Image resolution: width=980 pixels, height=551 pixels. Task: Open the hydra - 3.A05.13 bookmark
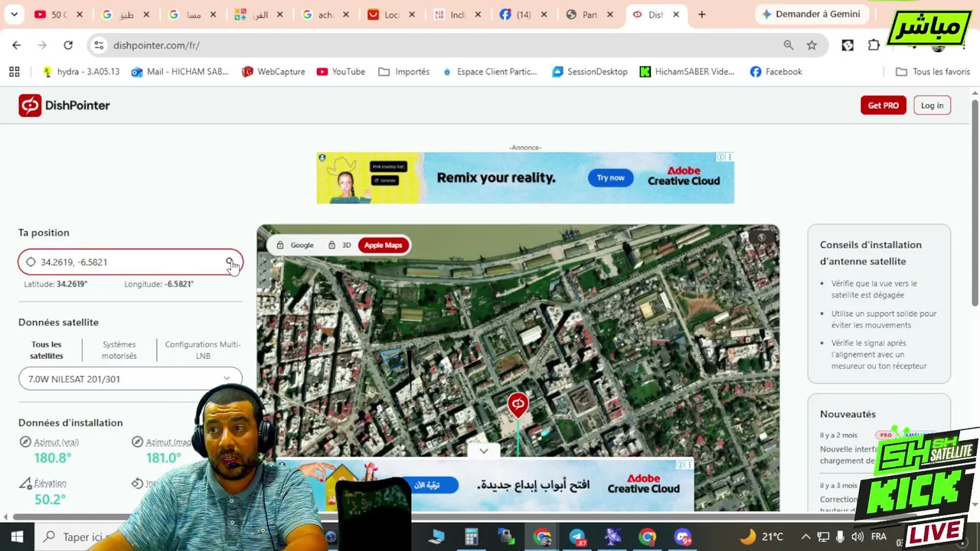click(x=81, y=72)
